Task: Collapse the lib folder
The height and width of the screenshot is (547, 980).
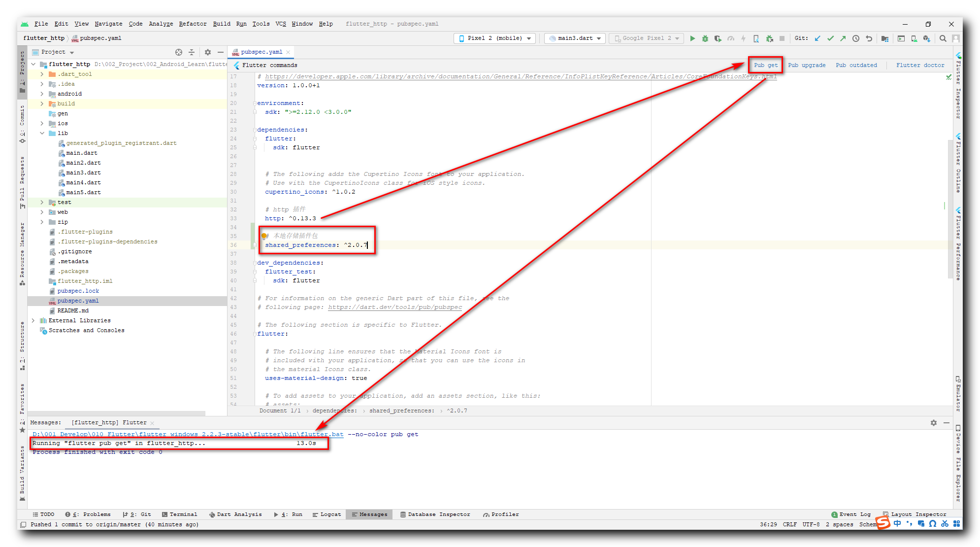Action: click(42, 134)
